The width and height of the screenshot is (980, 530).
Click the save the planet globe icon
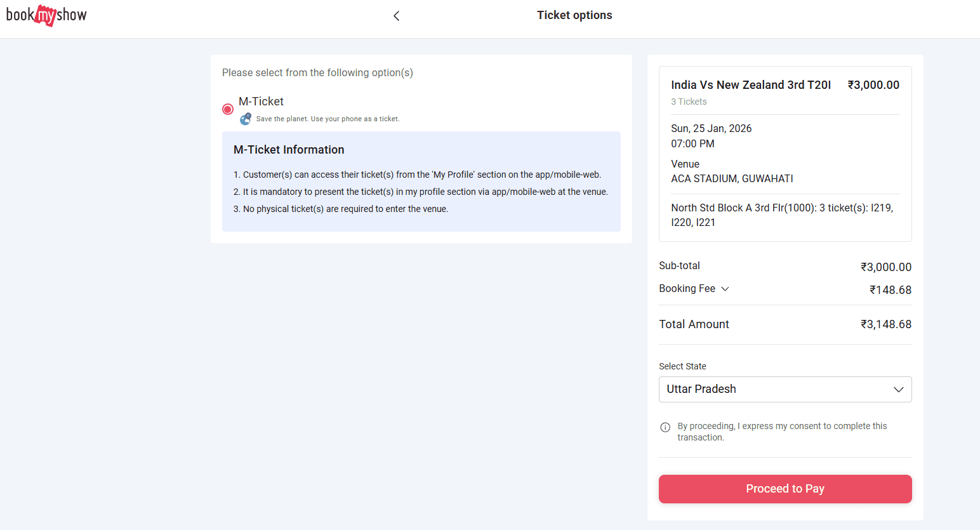[246, 119]
